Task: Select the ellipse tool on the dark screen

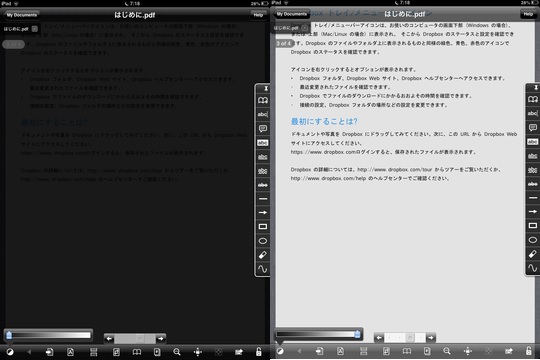Action: coord(263,241)
